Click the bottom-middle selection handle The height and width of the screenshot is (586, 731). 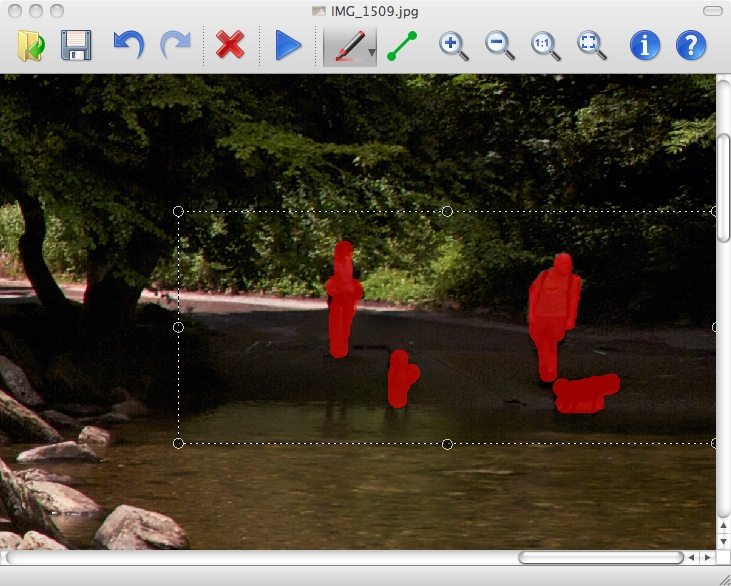[x=447, y=444]
